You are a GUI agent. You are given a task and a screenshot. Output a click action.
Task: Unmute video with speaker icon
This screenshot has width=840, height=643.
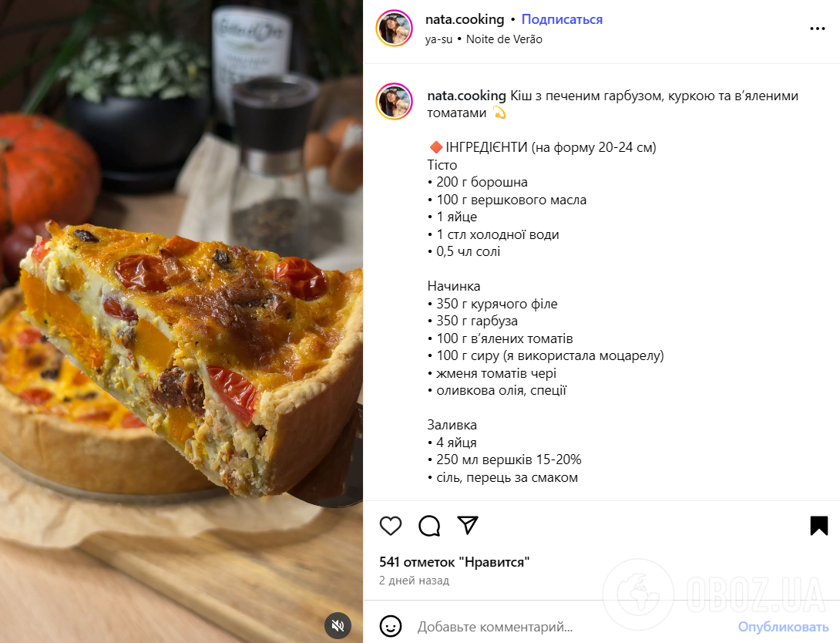338,625
